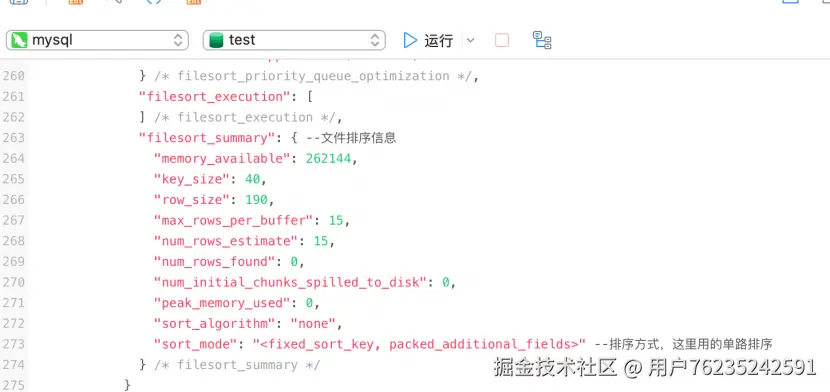Click line number 260 in gutter
The height and width of the screenshot is (392, 830).
[13, 76]
